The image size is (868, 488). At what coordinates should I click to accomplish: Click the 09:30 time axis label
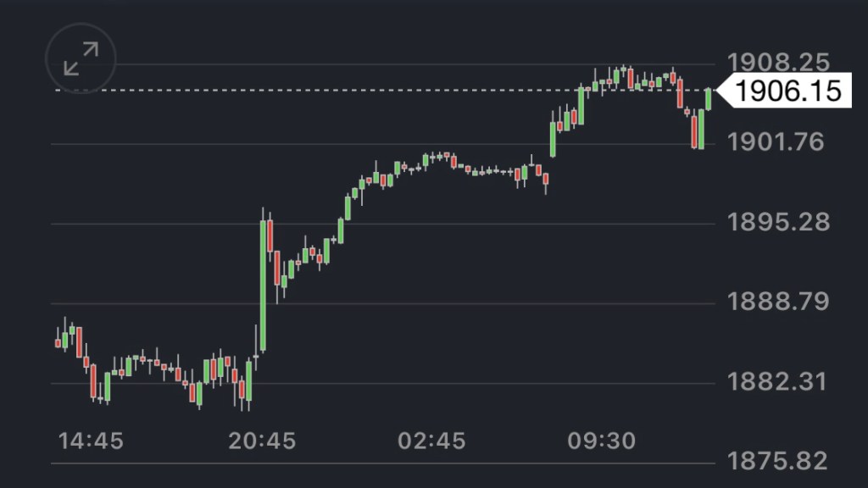[598, 441]
